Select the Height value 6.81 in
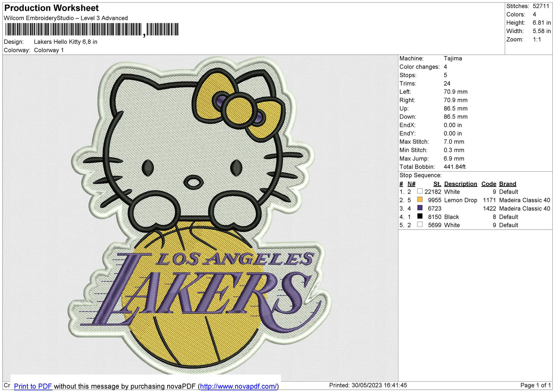 pyautogui.click(x=542, y=23)
